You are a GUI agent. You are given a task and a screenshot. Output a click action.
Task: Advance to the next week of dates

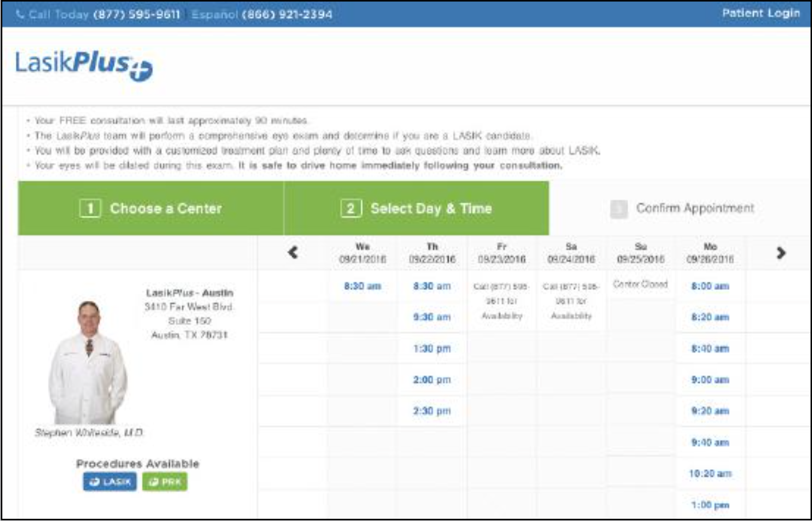(781, 252)
